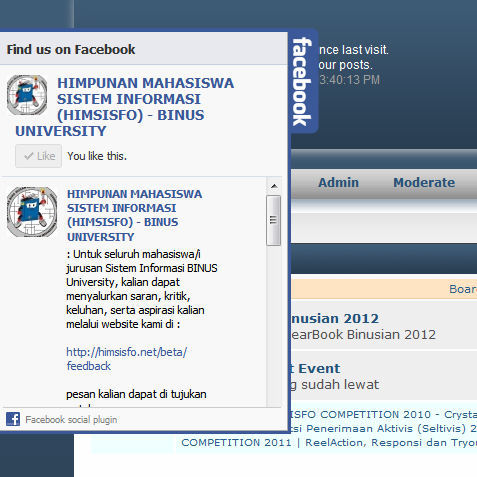Click the vertical facebook slide-out tab
Screen dimensions: 477x477
[x=303, y=81]
